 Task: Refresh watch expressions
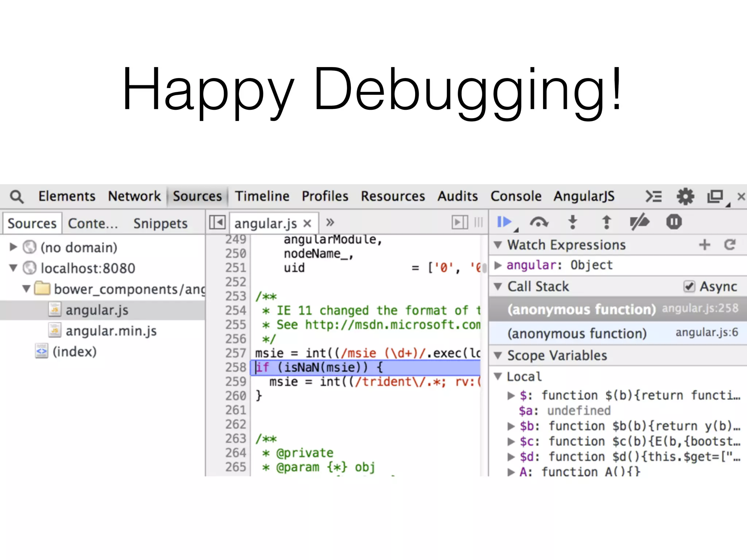click(730, 245)
